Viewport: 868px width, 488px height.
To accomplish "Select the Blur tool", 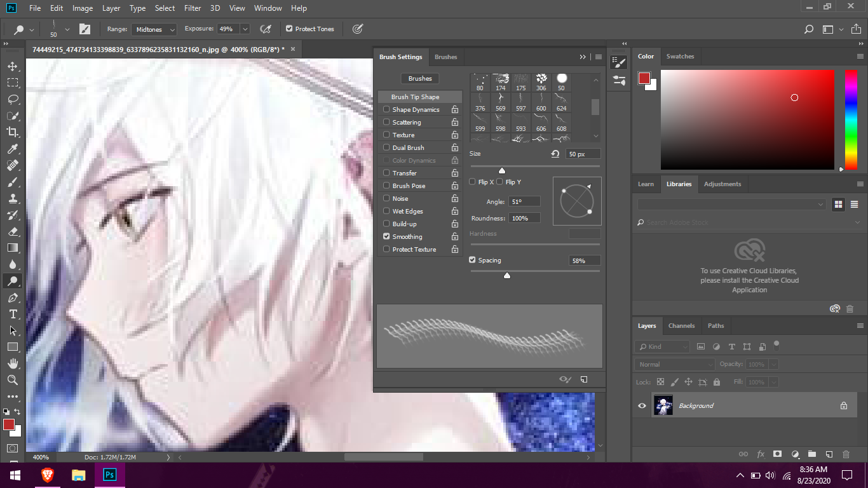I will (12, 264).
